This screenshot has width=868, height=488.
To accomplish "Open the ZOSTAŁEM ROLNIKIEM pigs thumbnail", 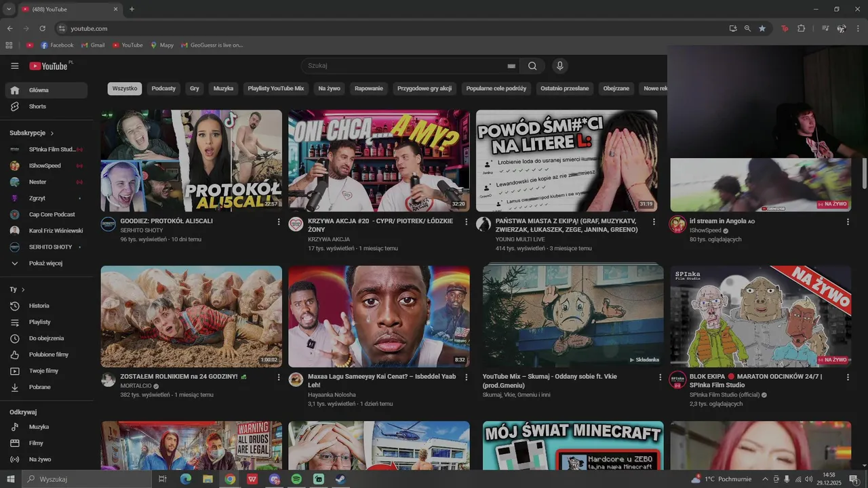I will pos(191,317).
